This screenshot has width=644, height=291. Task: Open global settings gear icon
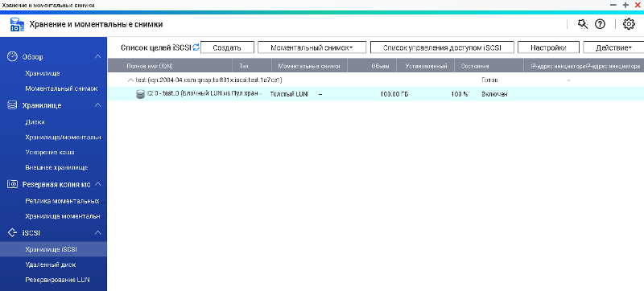[x=629, y=24]
